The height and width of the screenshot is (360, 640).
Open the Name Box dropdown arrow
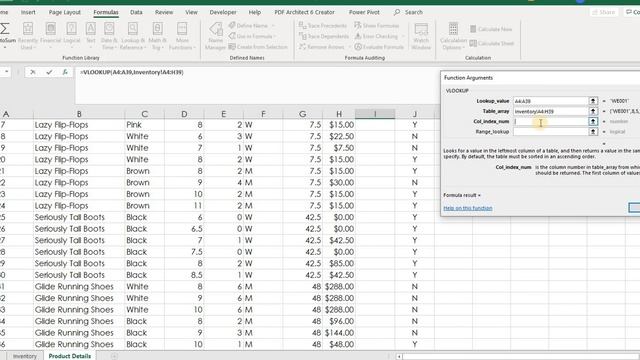pyautogui.click(x=6, y=72)
